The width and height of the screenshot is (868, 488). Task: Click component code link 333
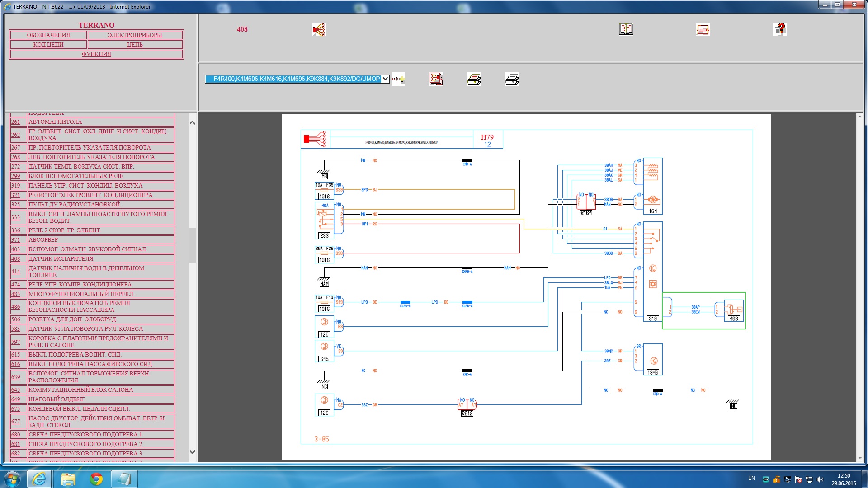pyautogui.click(x=16, y=217)
